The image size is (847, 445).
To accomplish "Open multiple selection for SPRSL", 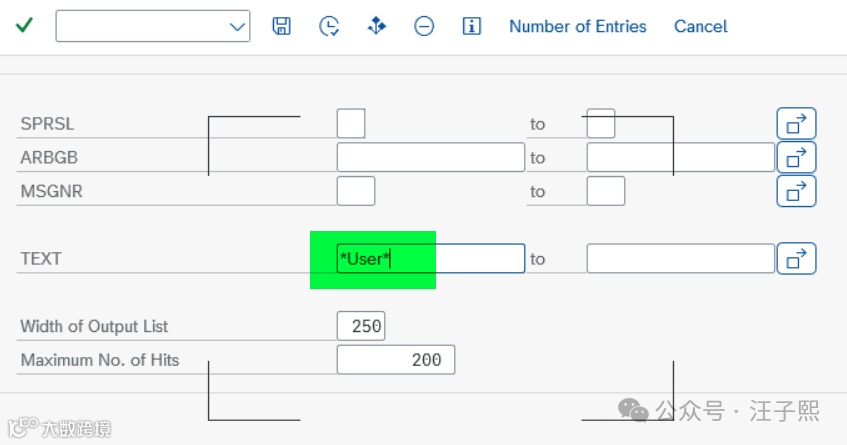I will click(x=796, y=124).
